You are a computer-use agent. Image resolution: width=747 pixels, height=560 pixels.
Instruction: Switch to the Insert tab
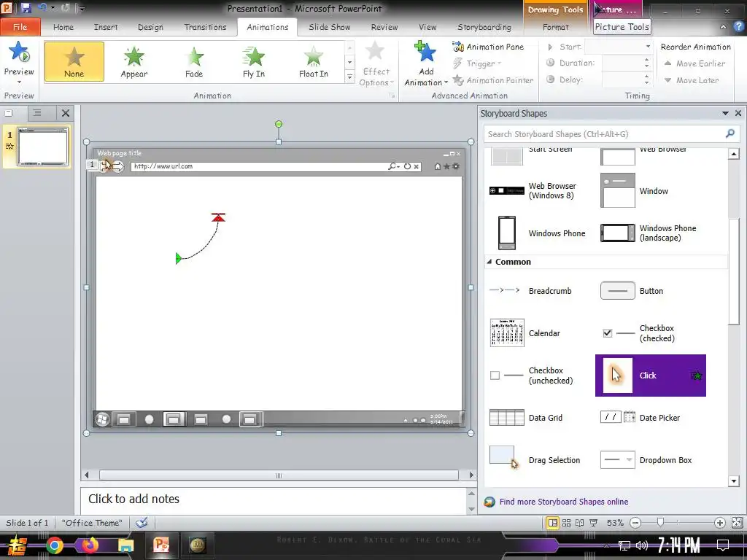[106, 27]
